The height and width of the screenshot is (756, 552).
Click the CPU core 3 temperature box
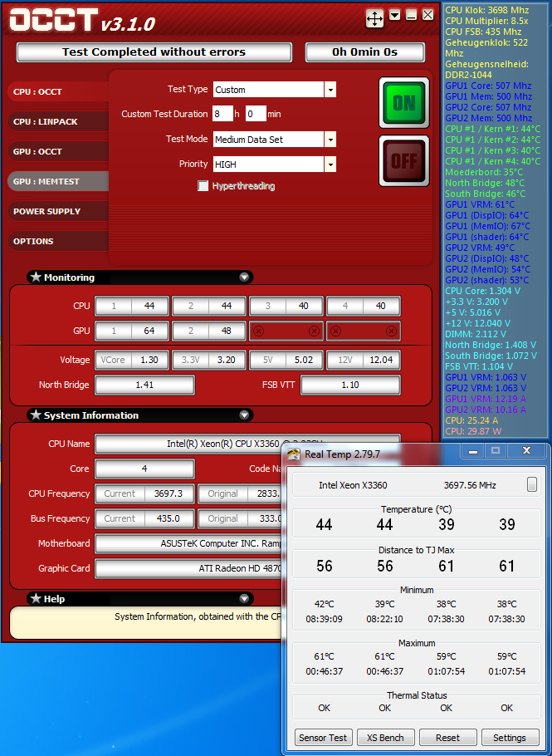[x=286, y=306]
